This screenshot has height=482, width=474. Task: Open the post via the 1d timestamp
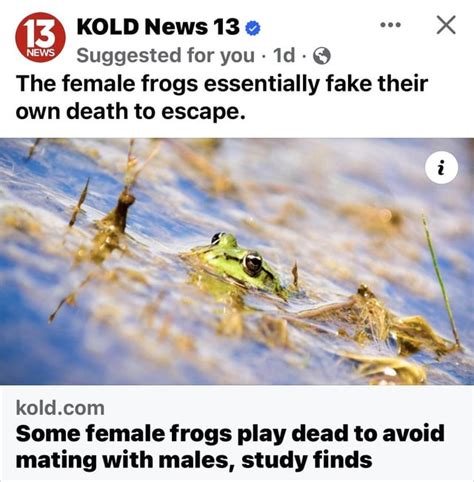284,55
